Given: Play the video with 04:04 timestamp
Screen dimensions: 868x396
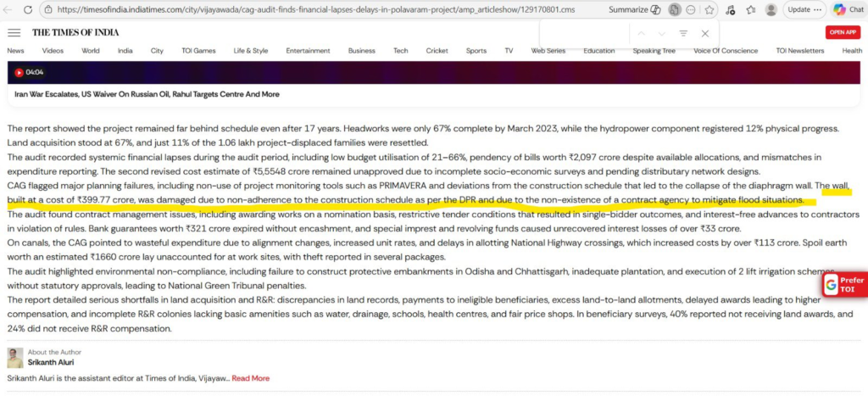Looking at the screenshot, I should [19, 72].
